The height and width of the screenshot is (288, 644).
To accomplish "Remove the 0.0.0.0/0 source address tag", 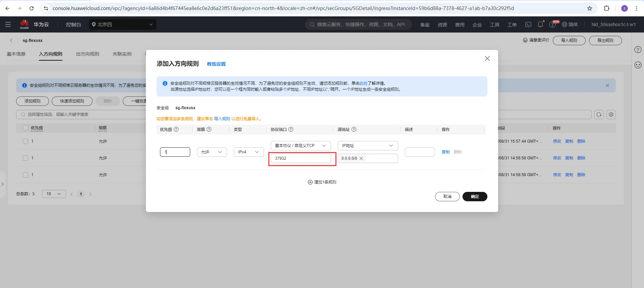I will [x=361, y=158].
